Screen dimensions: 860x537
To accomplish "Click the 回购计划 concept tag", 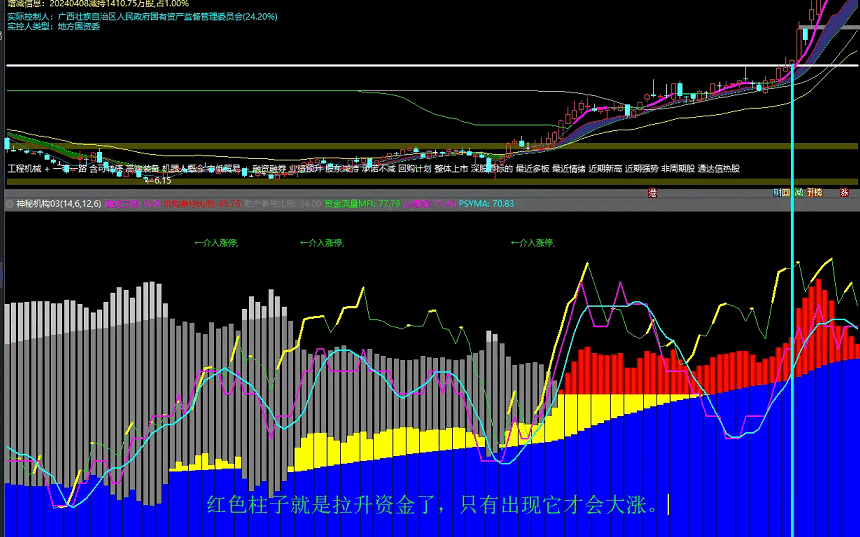I will pos(416,169).
